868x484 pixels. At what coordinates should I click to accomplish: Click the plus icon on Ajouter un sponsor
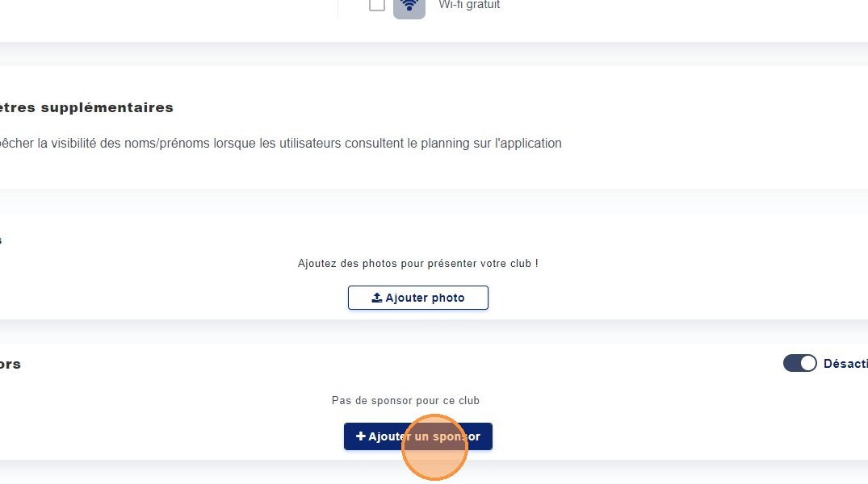(x=361, y=436)
